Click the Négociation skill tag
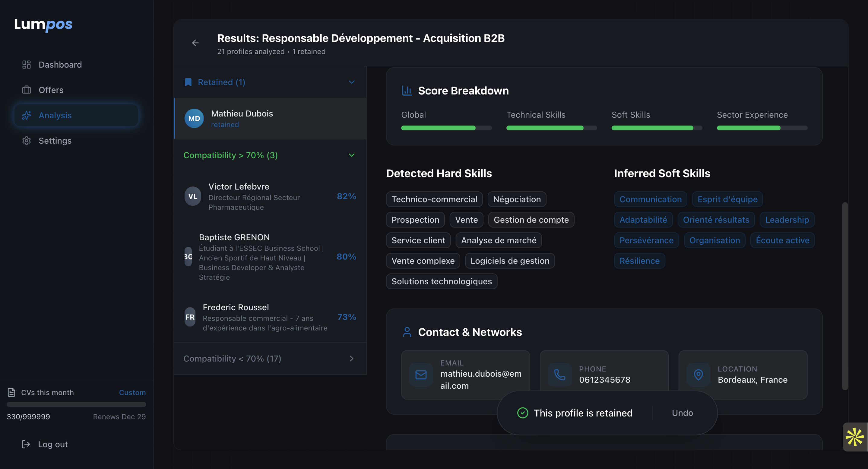Screen dimensions: 868x469 click(517, 199)
